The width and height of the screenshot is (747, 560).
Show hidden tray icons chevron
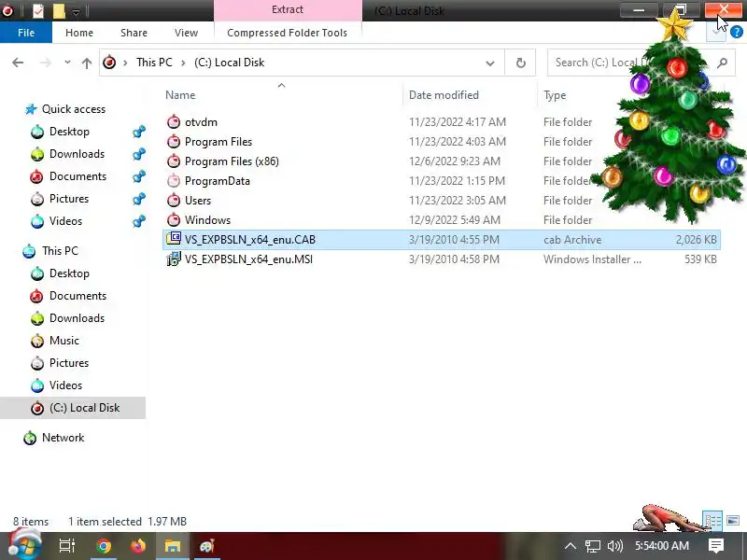pos(571,546)
